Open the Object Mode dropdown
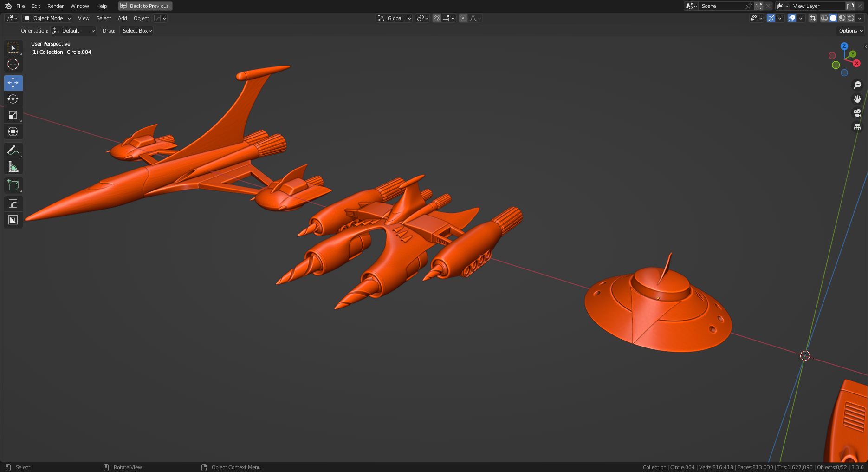The width and height of the screenshot is (868, 472). tap(47, 18)
